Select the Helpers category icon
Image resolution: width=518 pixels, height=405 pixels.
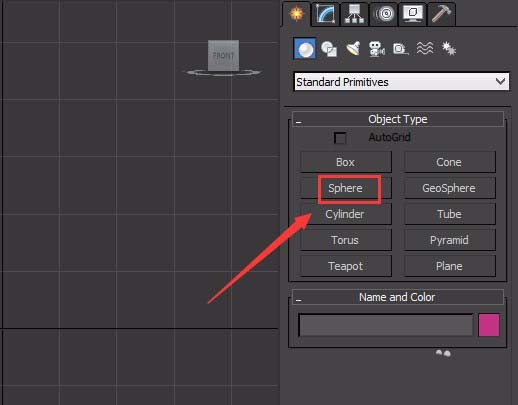point(401,49)
